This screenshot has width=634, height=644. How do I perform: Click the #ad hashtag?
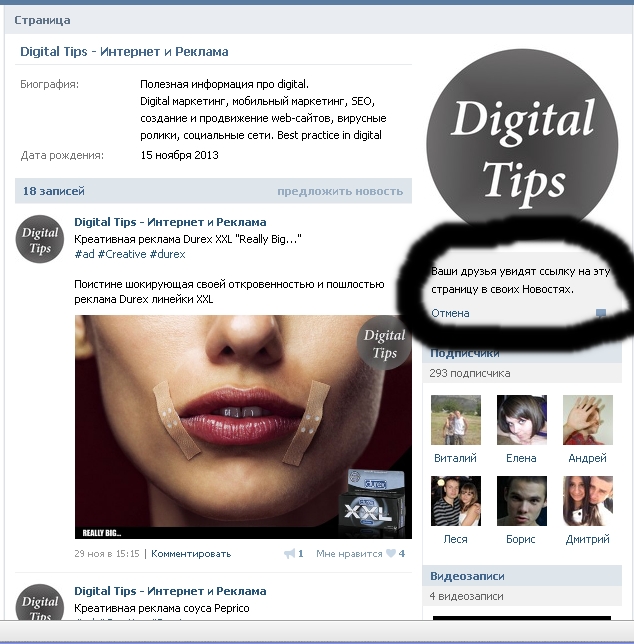click(x=84, y=254)
